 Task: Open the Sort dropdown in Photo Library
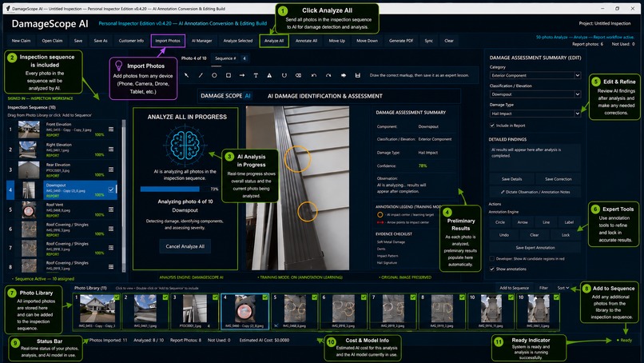[x=563, y=288]
